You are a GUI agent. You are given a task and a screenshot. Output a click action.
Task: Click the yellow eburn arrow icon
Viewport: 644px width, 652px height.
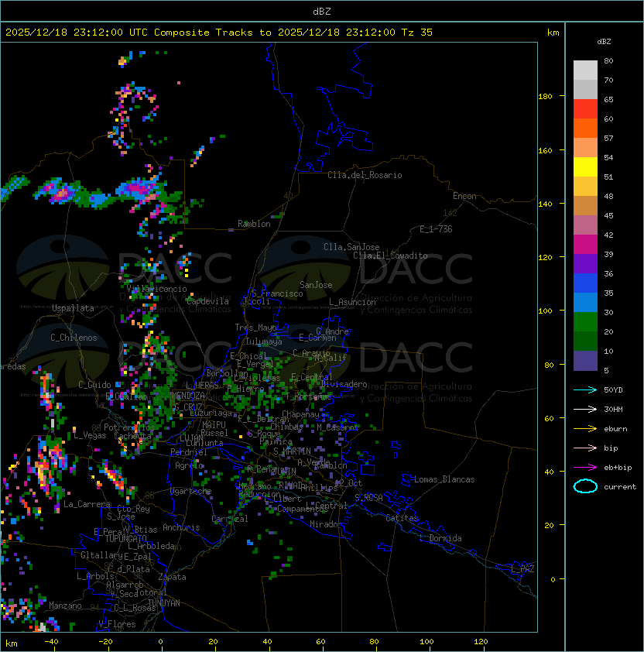pyautogui.click(x=585, y=429)
